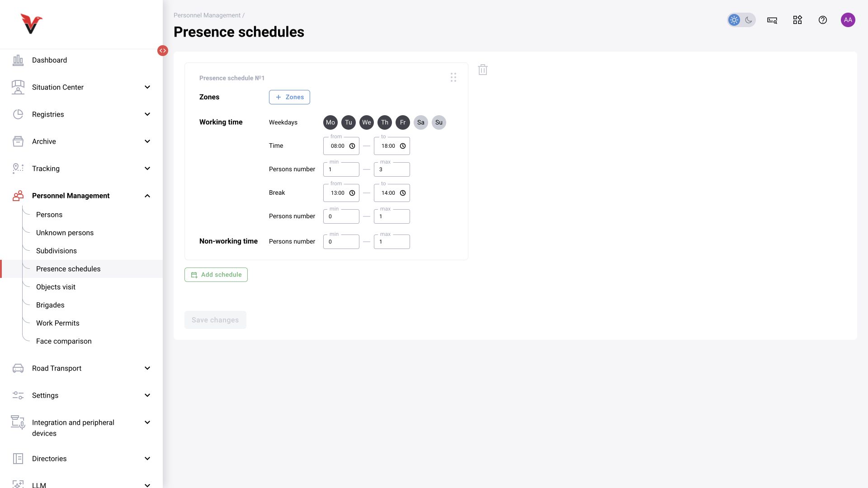Expand the Settings section chevron
The width and height of the screenshot is (868, 488).
[147, 395]
